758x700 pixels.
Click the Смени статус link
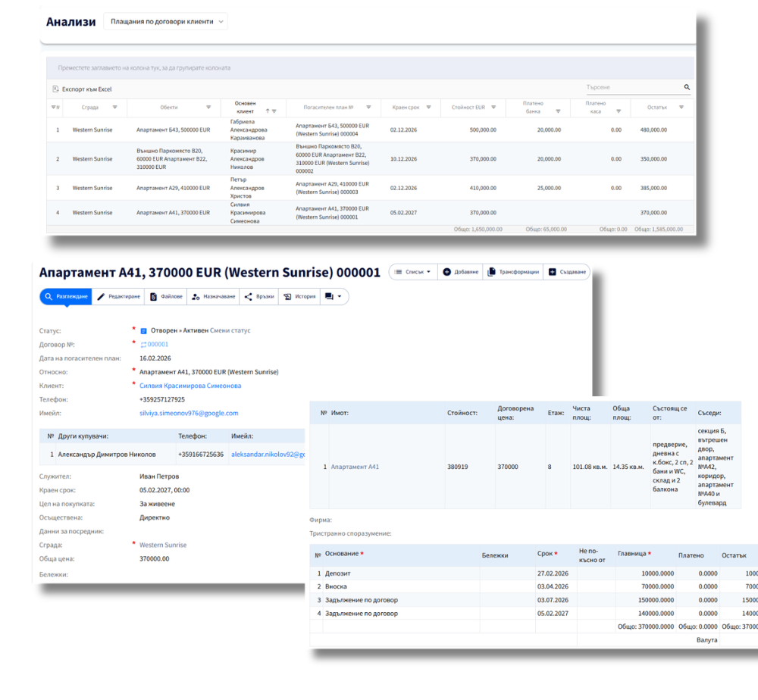coord(230,330)
